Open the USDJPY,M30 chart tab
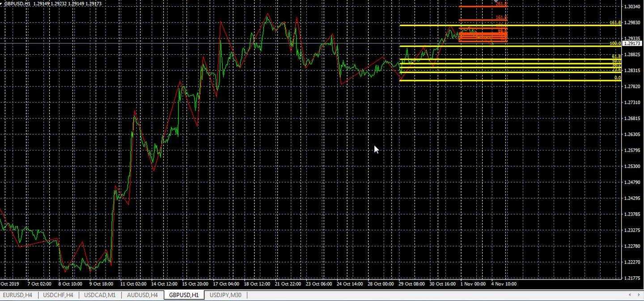The height and width of the screenshot is (301, 644). pos(225,295)
